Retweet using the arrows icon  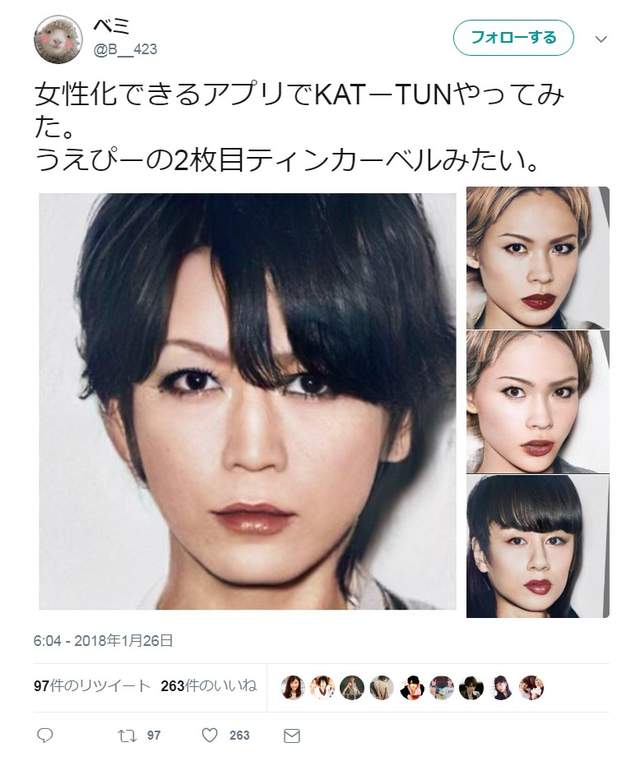127,736
